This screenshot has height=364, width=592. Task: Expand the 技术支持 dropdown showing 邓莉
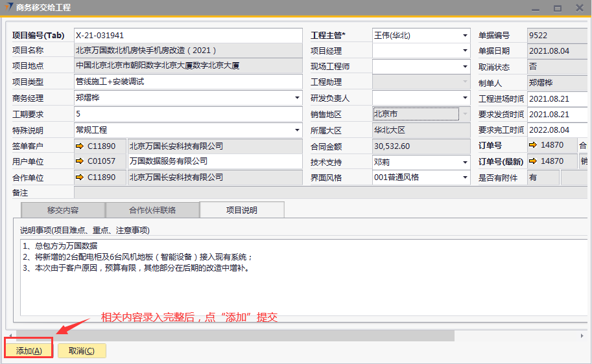point(465,162)
